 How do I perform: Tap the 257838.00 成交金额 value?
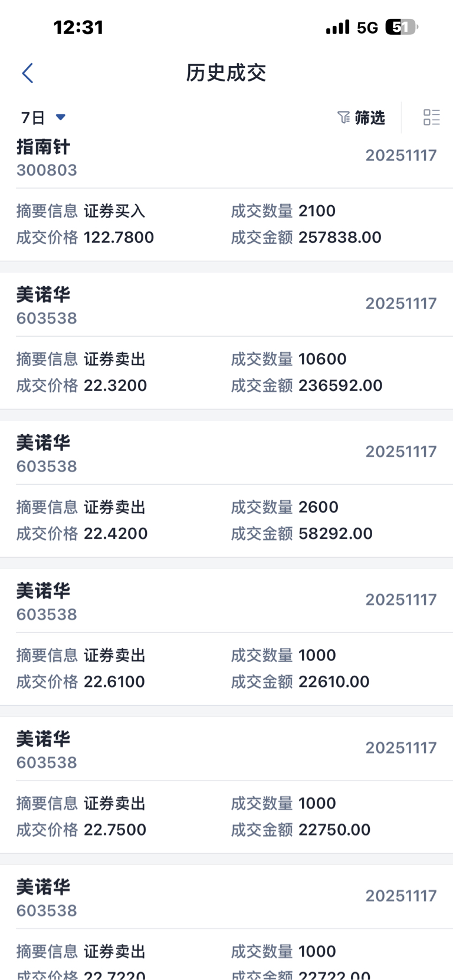340,237
